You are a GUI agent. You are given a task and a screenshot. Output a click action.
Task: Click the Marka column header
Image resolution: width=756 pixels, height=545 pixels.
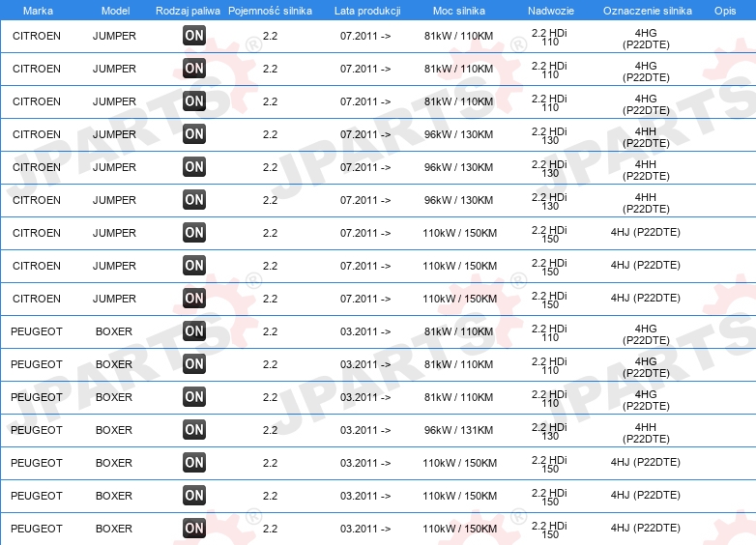pos(38,11)
